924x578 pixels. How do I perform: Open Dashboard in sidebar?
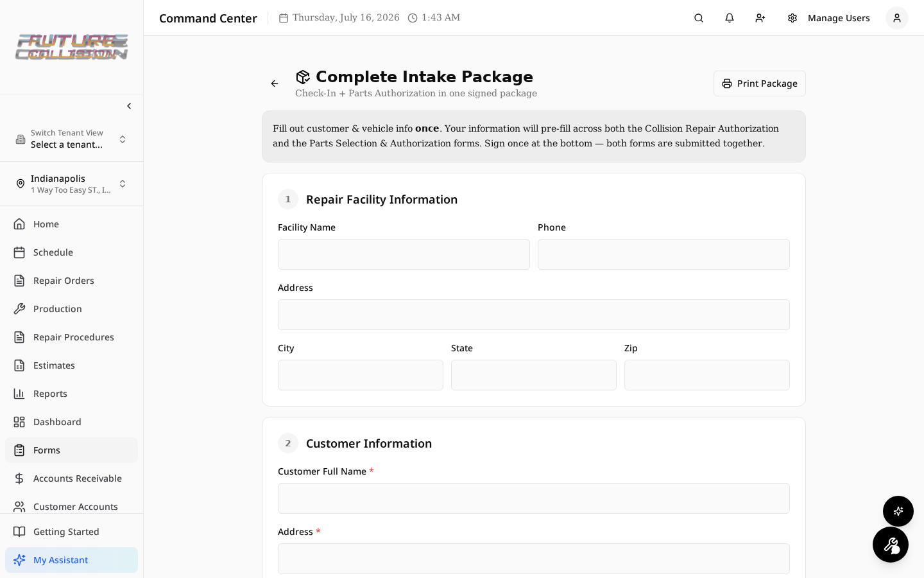point(71,422)
